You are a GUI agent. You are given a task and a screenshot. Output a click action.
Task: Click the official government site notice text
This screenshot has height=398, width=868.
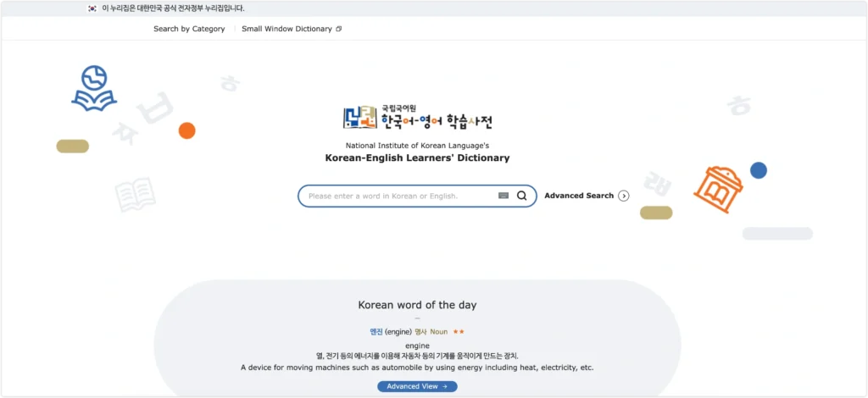point(173,8)
